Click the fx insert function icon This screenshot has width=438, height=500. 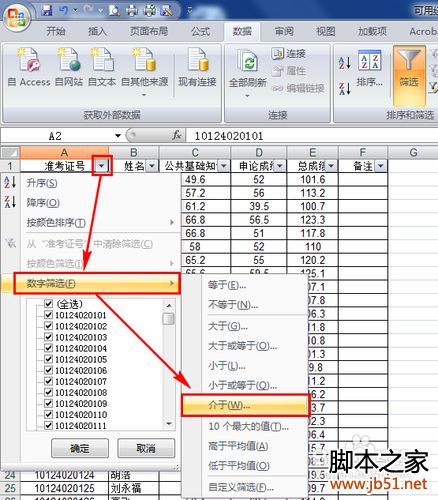(x=177, y=135)
